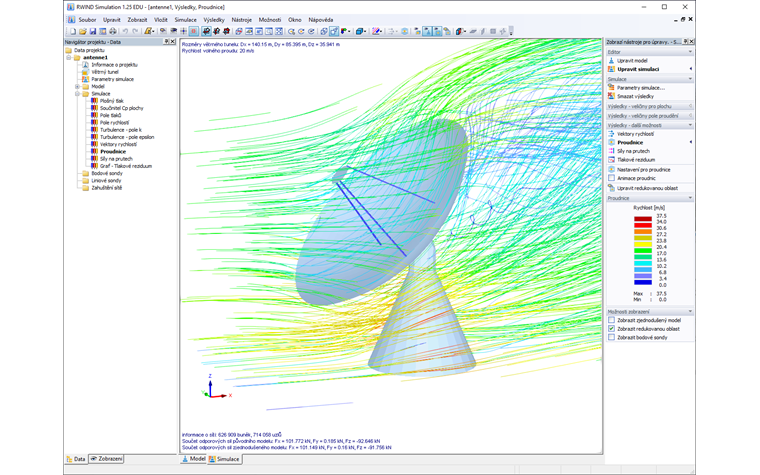Collapse the Editor section
This screenshot has height=475, width=760.
pyautogui.click(x=690, y=52)
